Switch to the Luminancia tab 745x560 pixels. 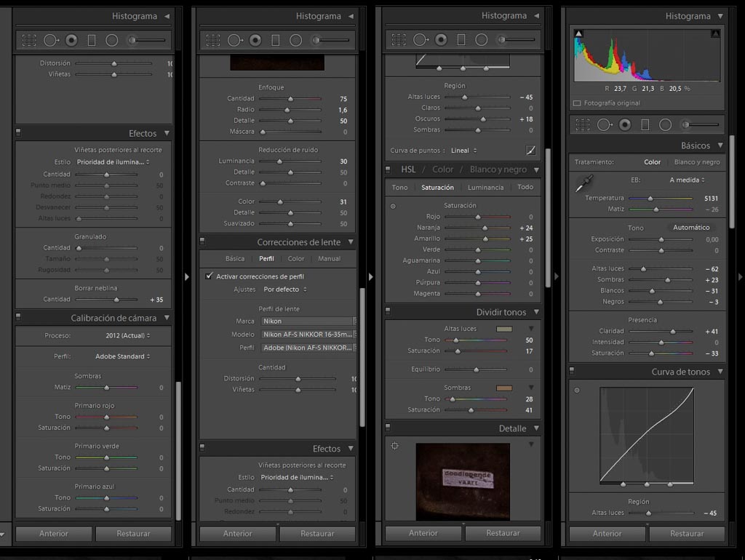485,188
